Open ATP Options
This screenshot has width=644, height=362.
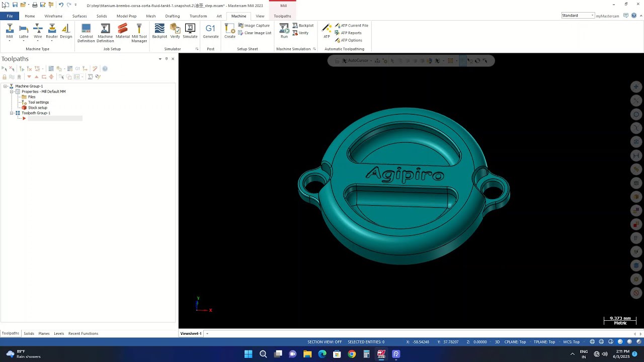348,40
